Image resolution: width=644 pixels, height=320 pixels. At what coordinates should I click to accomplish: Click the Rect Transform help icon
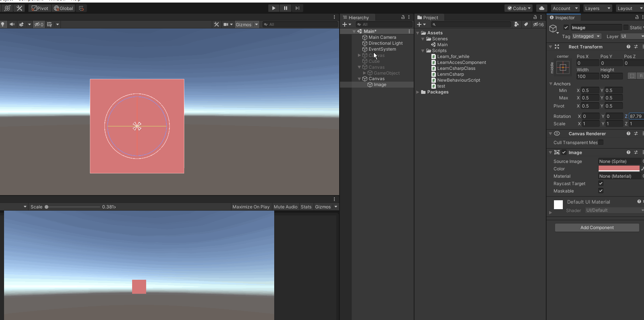tap(628, 47)
